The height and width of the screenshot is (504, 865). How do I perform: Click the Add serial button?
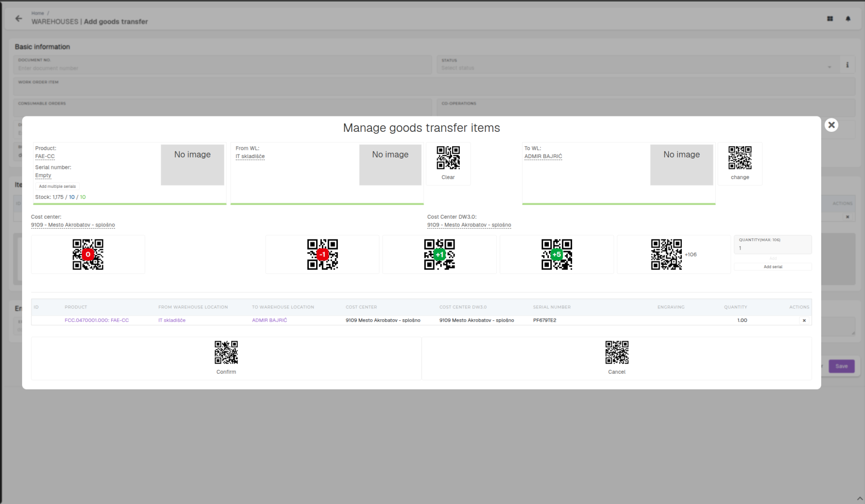773,267
